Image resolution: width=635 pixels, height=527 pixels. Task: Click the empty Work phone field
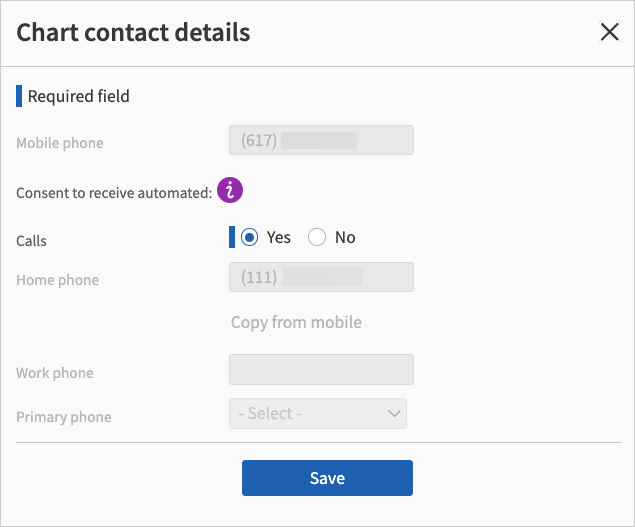tap(321, 370)
